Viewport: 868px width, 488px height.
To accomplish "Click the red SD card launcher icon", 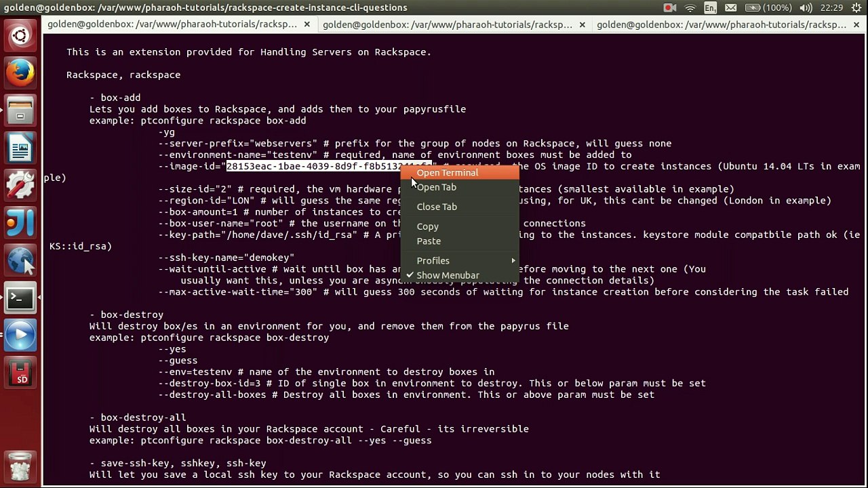I will click(20, 373).
